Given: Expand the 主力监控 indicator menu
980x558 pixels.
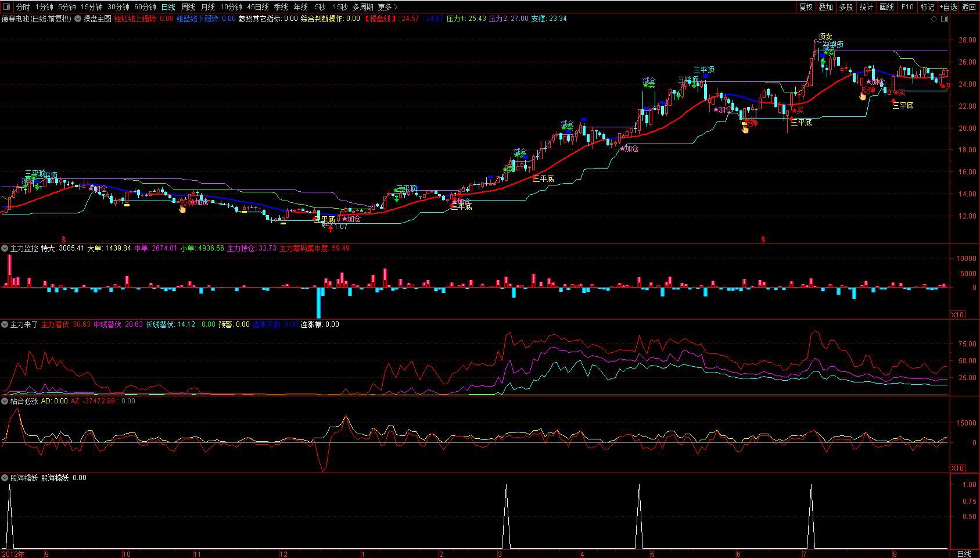Looking at the screenshot, I should [x=5, y=248].
